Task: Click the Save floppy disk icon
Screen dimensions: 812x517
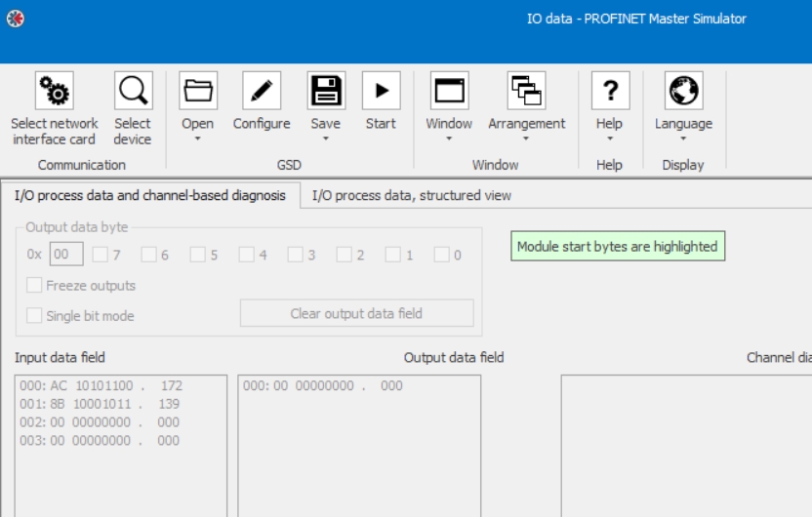Action: [326, 91]
